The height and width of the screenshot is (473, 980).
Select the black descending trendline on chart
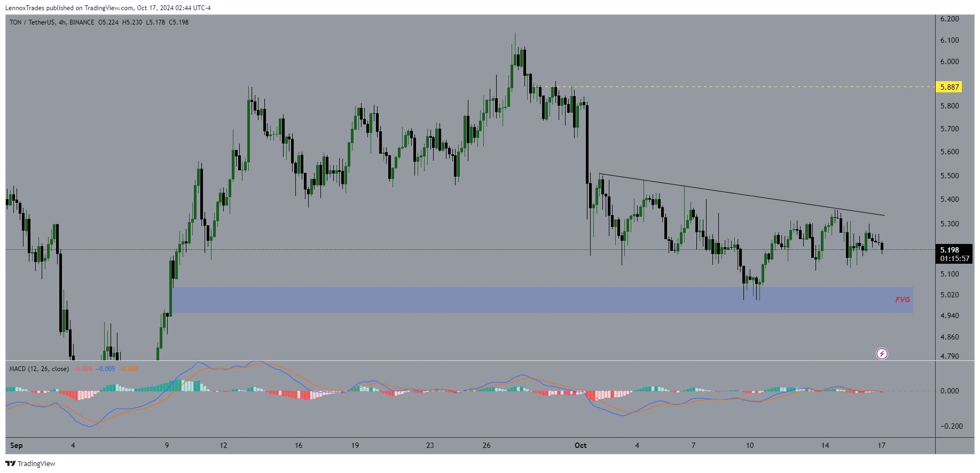pyautogui.click(x=742, y=194)
